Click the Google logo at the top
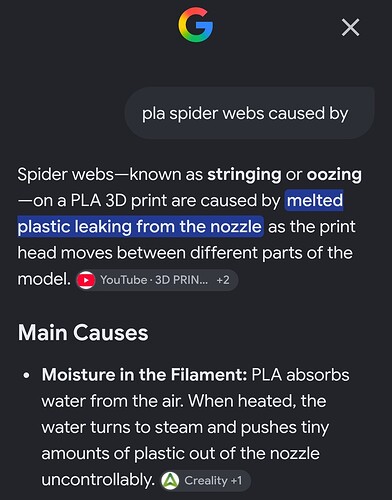 (x=196, y=25)
